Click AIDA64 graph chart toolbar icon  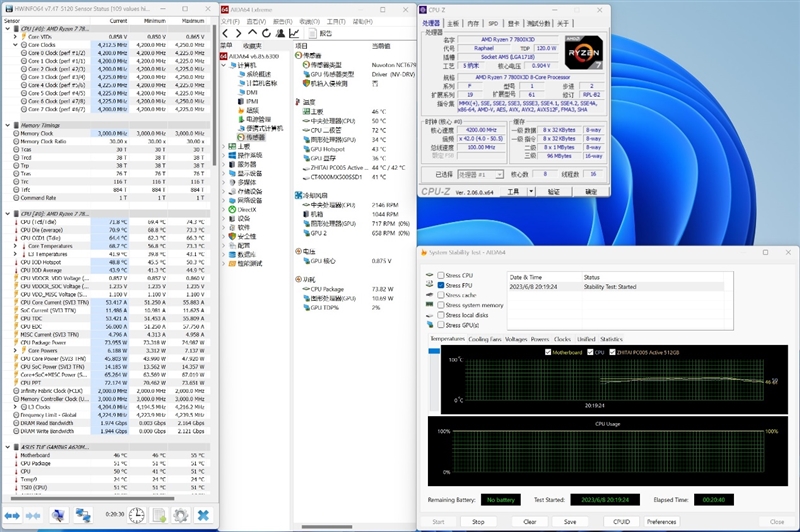[294, 33]
